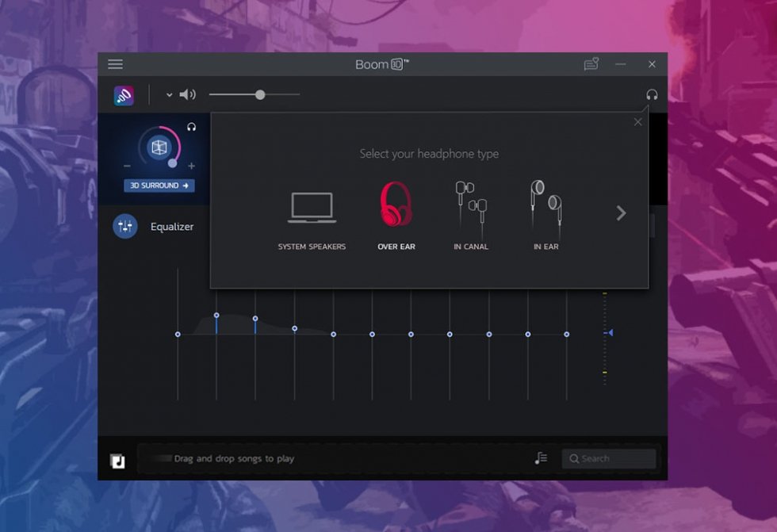Click the search magnifier icon
Image resolution: width=777 pixels, height=532 pixels.
point(574,459)
